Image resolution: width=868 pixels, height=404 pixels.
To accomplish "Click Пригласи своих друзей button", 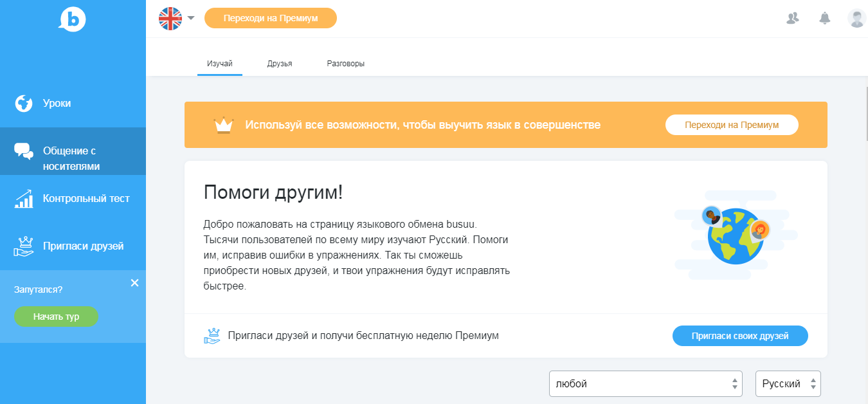I will (x=740, y=335).
